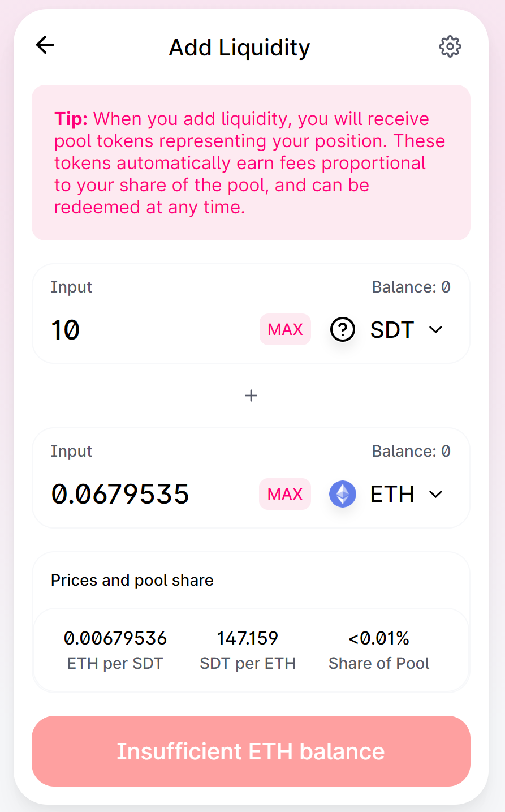
Task: Click the plus sign between inputs
Action: tap(251, 396)
